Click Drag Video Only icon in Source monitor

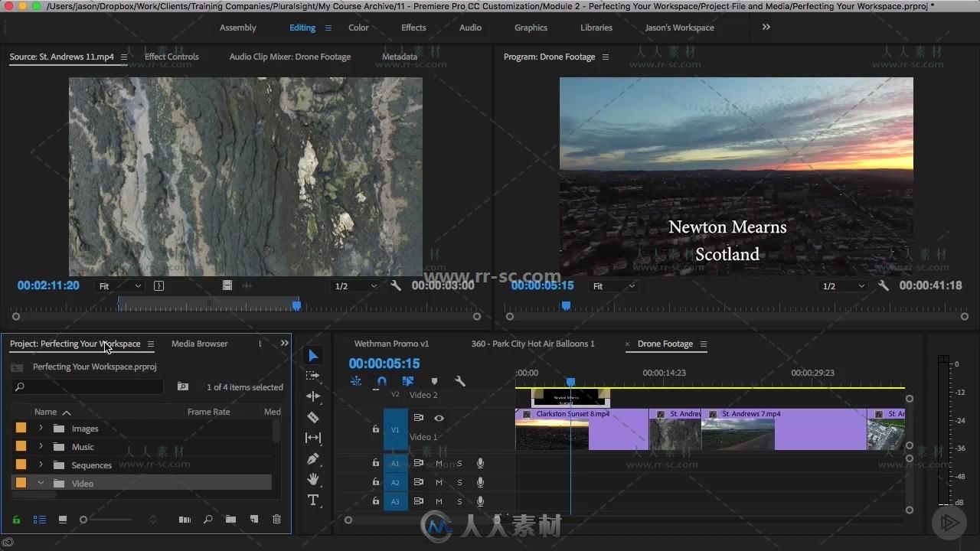click(227, 285)
